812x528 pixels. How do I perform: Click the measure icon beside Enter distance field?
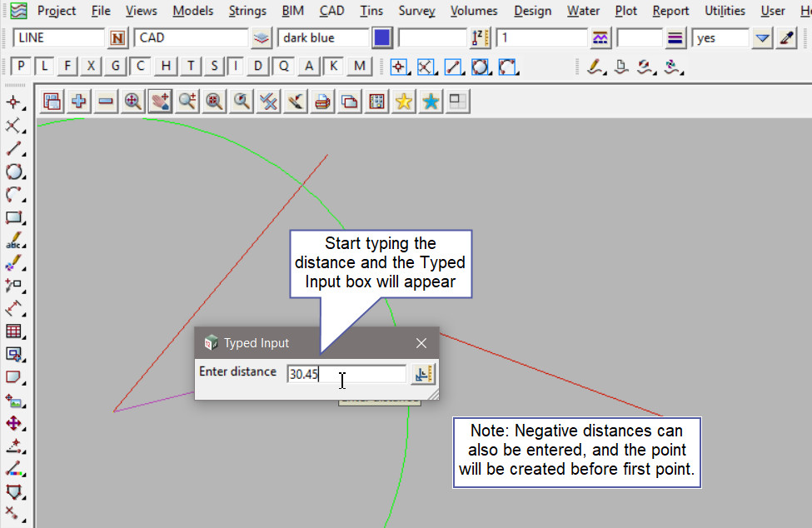(423, 374)
